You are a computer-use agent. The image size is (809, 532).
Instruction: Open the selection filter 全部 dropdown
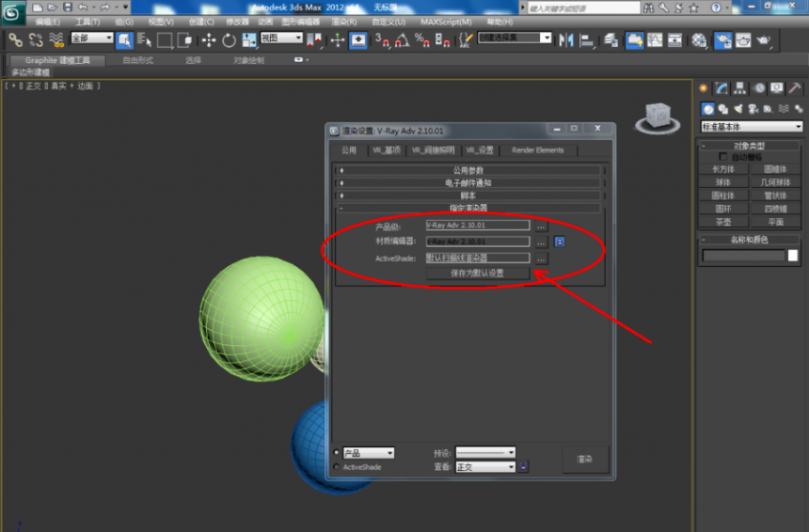[92, 38]
